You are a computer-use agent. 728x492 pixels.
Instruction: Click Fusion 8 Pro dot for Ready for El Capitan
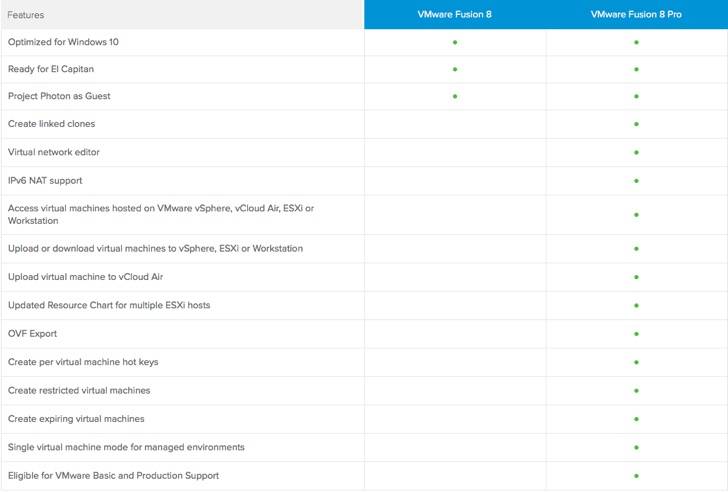(x=637, y=69)
